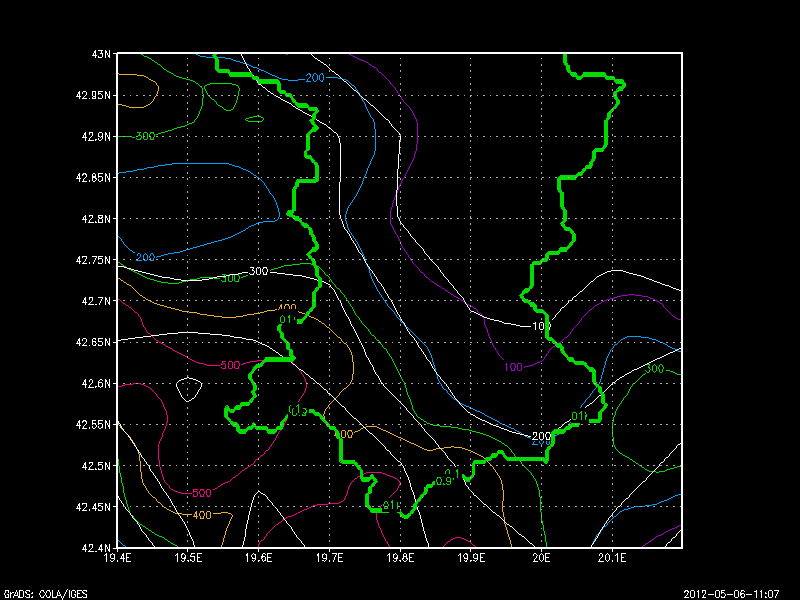The image size is (800, 600).
Task: Select the 42.7N latitude label
Action: click(x=96, y=301)
